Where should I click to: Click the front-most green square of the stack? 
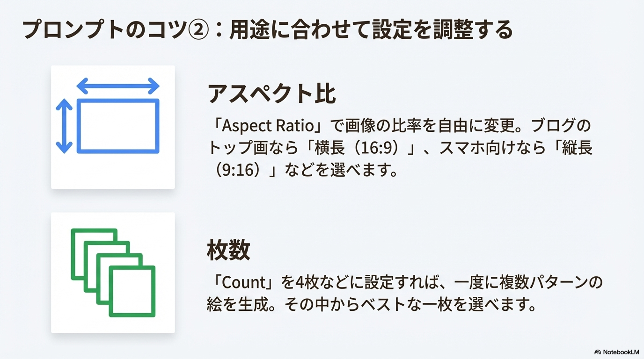tap(132, 291)
